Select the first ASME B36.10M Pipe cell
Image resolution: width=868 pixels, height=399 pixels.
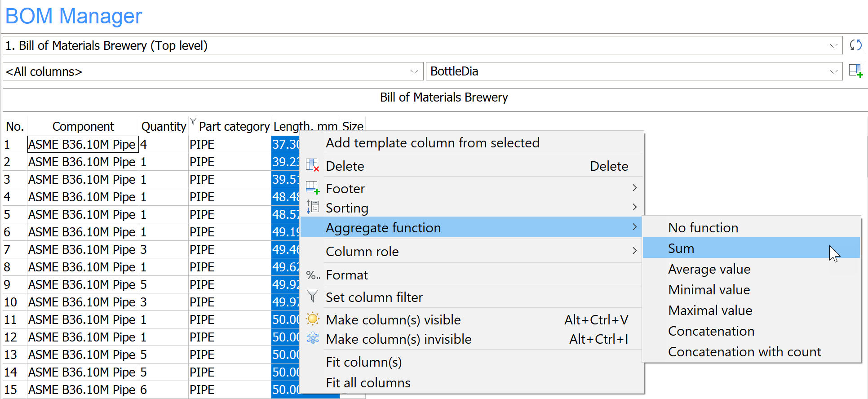(82, 145)
